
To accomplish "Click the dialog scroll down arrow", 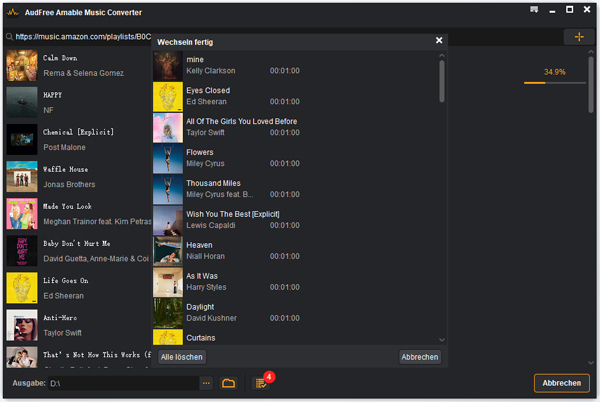I will (x=442, y=340).
